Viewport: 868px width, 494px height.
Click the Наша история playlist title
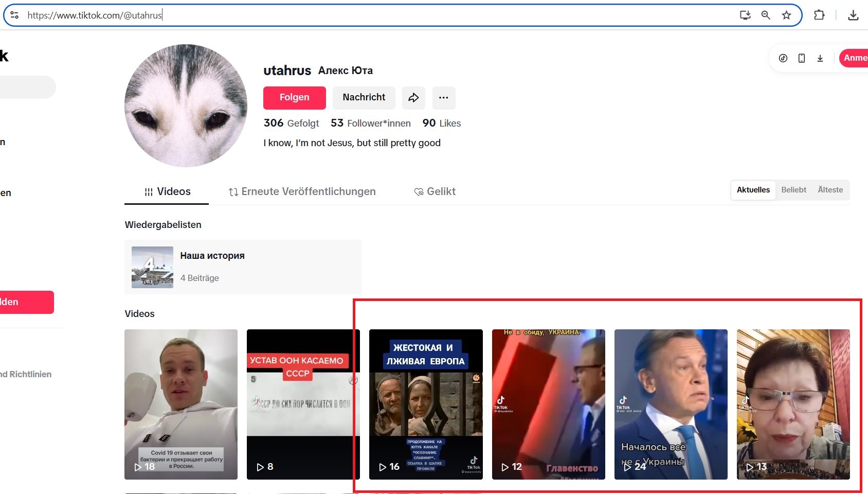[x=212, y=256]
